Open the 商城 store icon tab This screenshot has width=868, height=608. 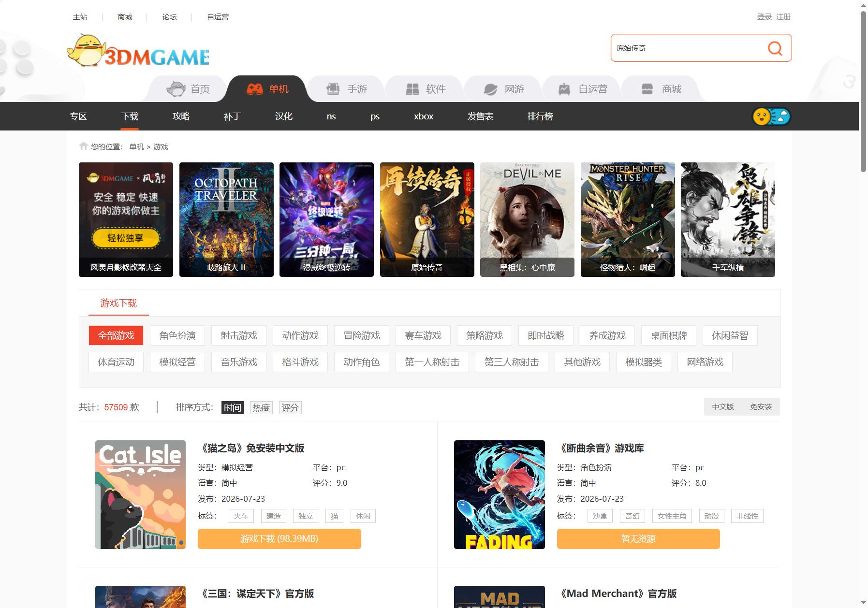(x=647, y=89)
